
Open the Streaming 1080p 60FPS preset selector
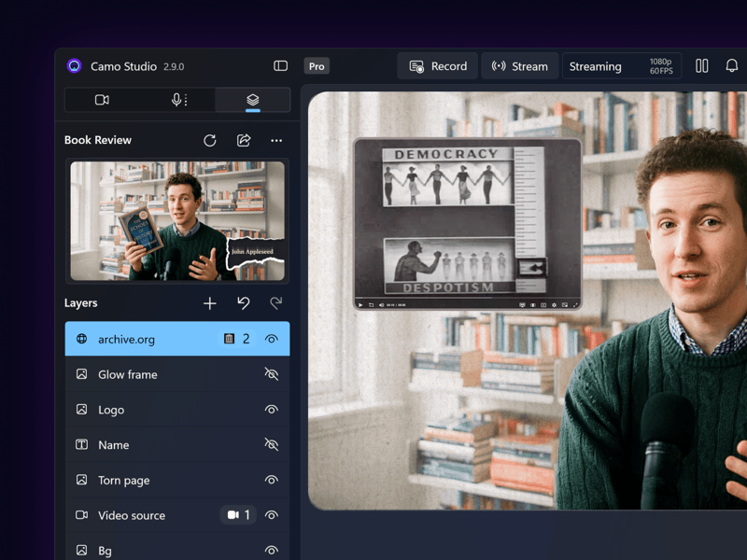(621, 66)
